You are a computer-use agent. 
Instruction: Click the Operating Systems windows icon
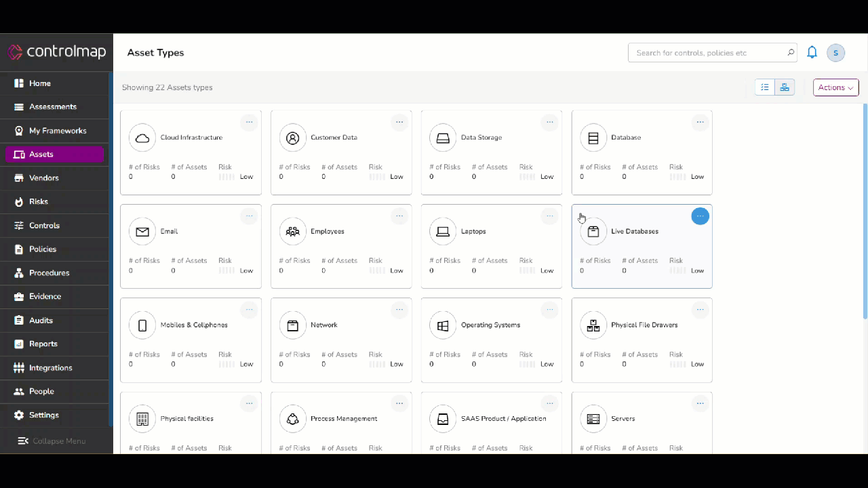443,325
